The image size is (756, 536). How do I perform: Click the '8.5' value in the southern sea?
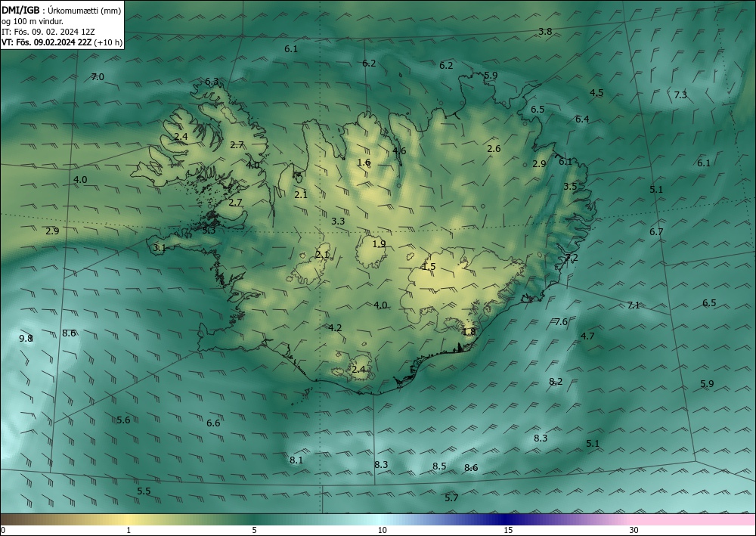(x=439, y=466)
